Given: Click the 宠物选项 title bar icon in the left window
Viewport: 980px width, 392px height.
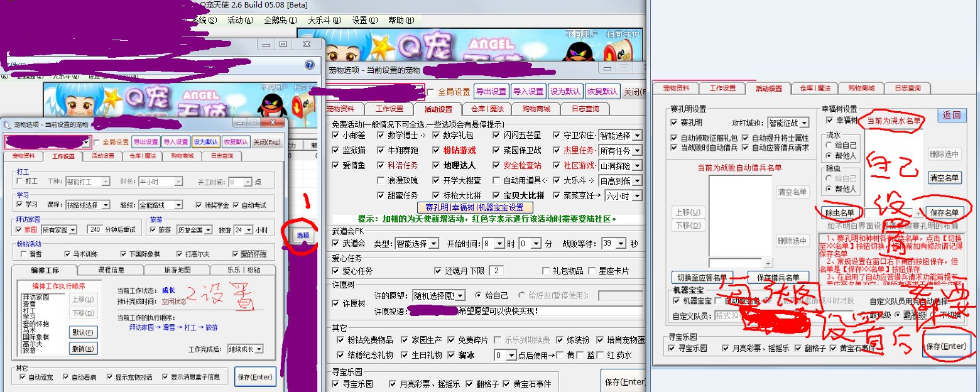Looking at the screenshot, I should (8, 125).
